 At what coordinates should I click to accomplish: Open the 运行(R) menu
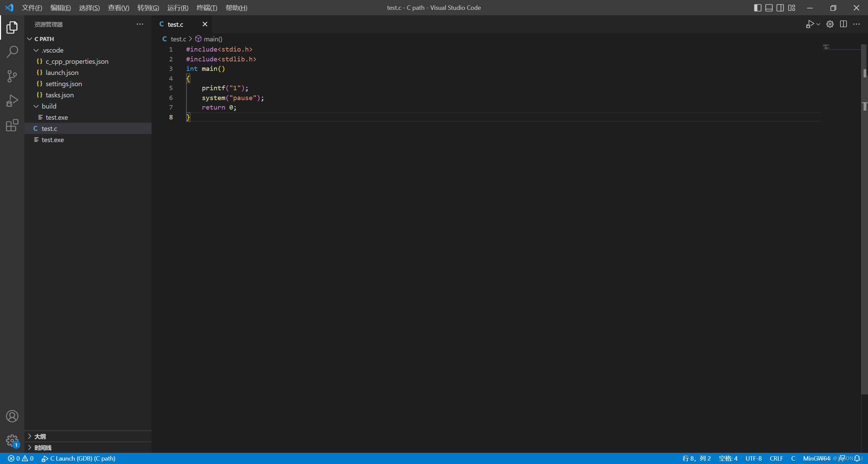click(x=178, y=7)
